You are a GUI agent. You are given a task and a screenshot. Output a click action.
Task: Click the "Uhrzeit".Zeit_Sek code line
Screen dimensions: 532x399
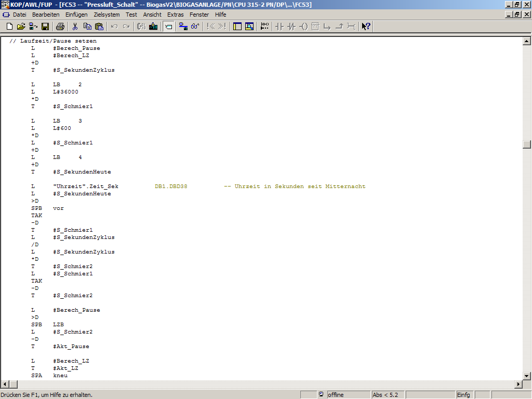[86, 187]
